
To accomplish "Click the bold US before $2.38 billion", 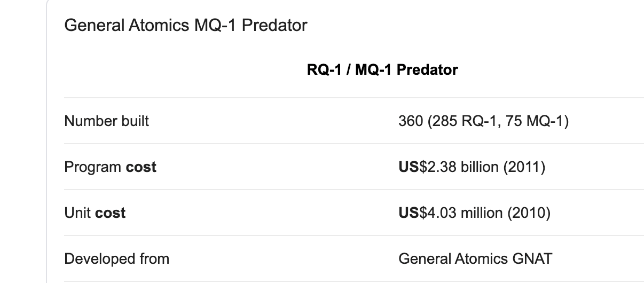I will tap(408, 167).
